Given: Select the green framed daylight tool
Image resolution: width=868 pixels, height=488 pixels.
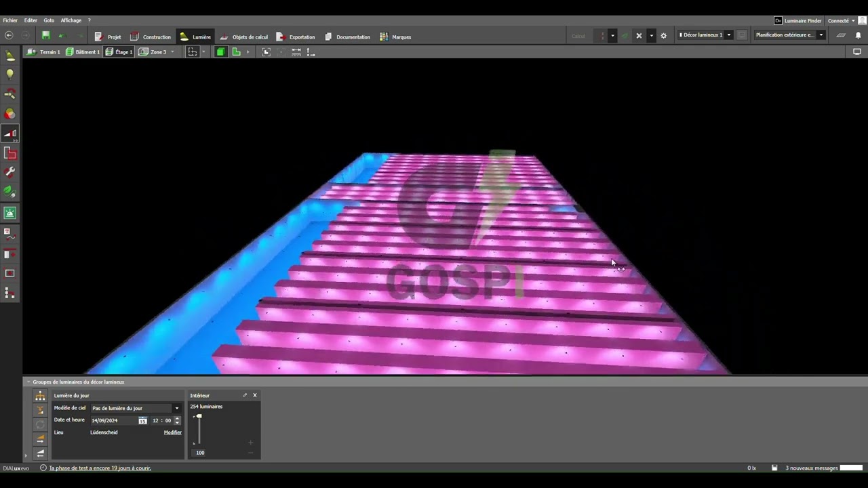Looking at the screenshot, I should [x=10, y=213].
